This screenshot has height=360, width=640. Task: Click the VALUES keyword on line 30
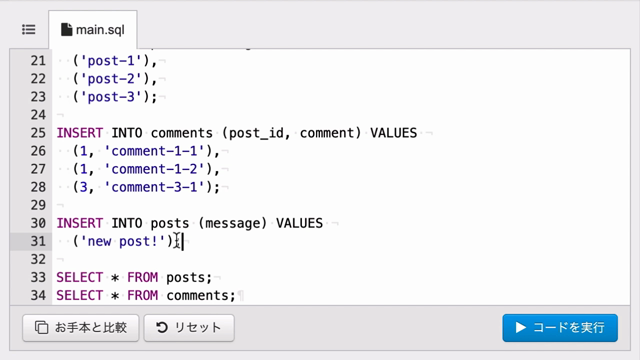coord(299,223)
